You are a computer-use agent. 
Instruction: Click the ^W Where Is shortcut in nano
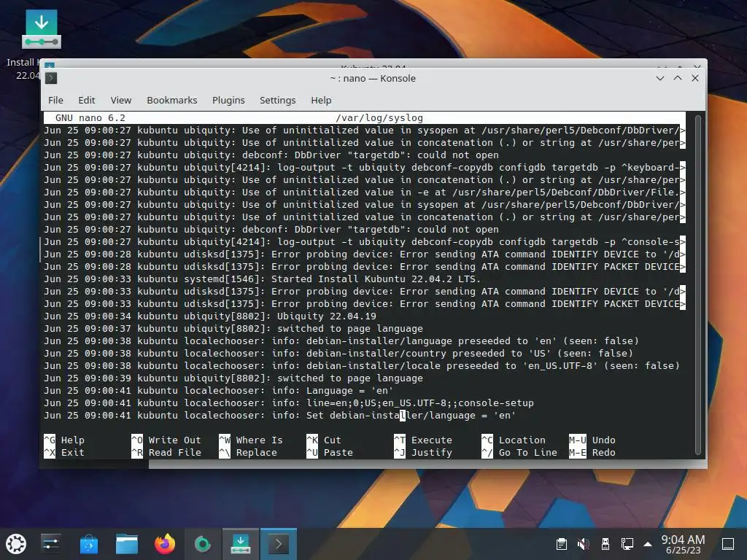[x=251, y=440]
